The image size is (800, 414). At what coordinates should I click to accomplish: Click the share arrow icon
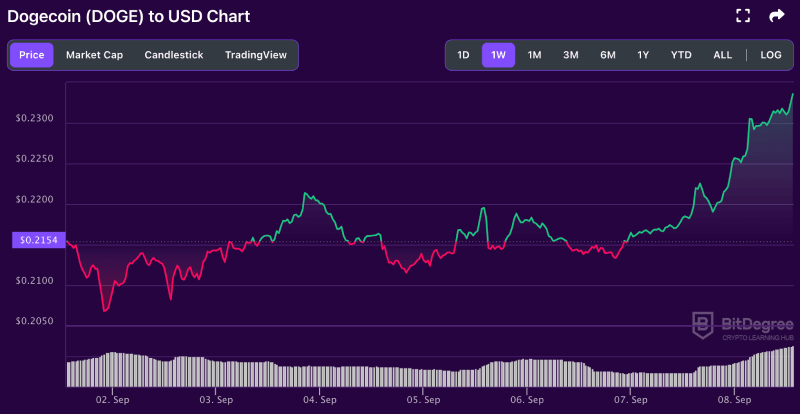coord(777,16)
